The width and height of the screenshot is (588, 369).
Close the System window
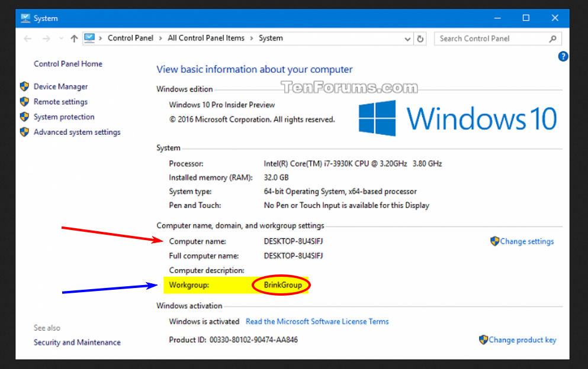click(555, 18)
